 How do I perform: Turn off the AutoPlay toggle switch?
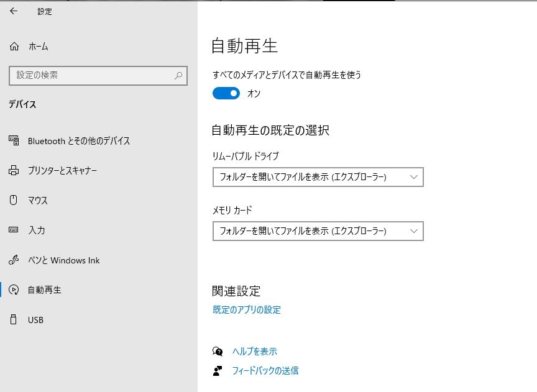(x=226, y=93)
